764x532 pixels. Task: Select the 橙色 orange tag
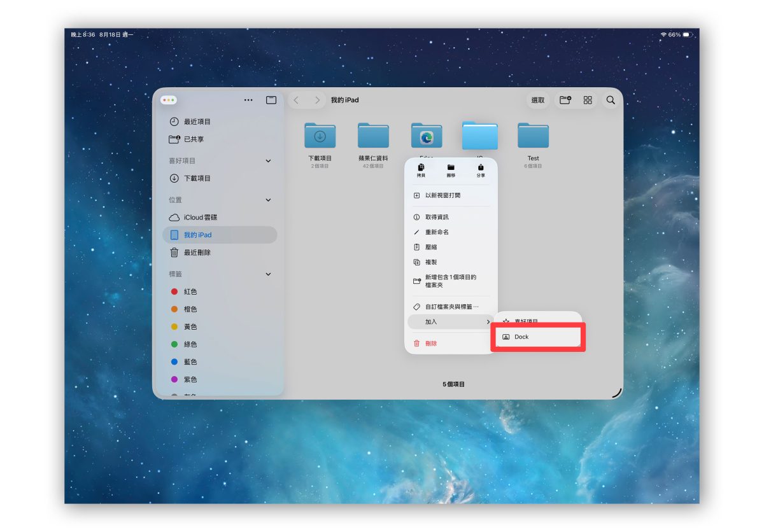pos(220,309)
